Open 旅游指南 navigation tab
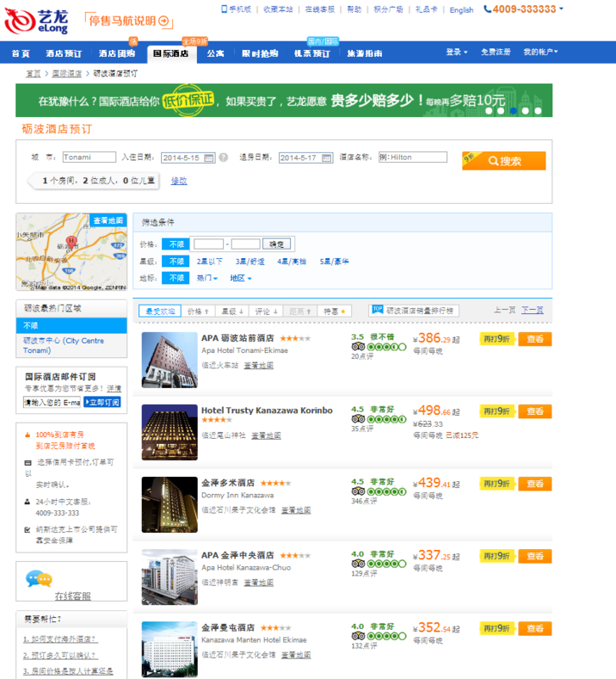Image resolution: width=616 pixels, height=679 pixels. pos(365,53)
